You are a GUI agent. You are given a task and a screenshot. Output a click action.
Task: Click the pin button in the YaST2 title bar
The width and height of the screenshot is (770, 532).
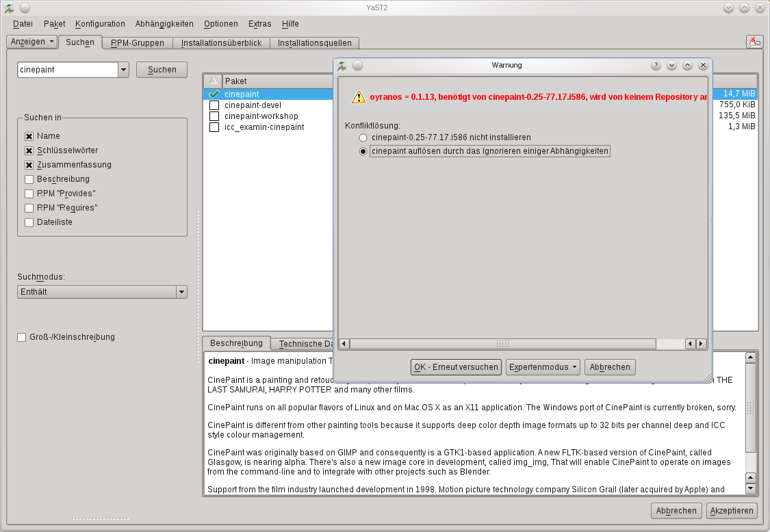(25, 8)
